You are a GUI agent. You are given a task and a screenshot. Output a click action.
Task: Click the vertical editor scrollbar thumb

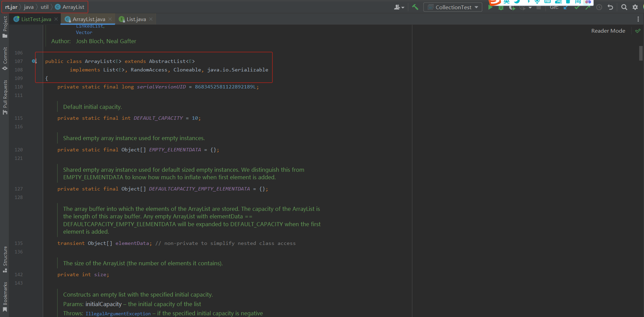641,53
